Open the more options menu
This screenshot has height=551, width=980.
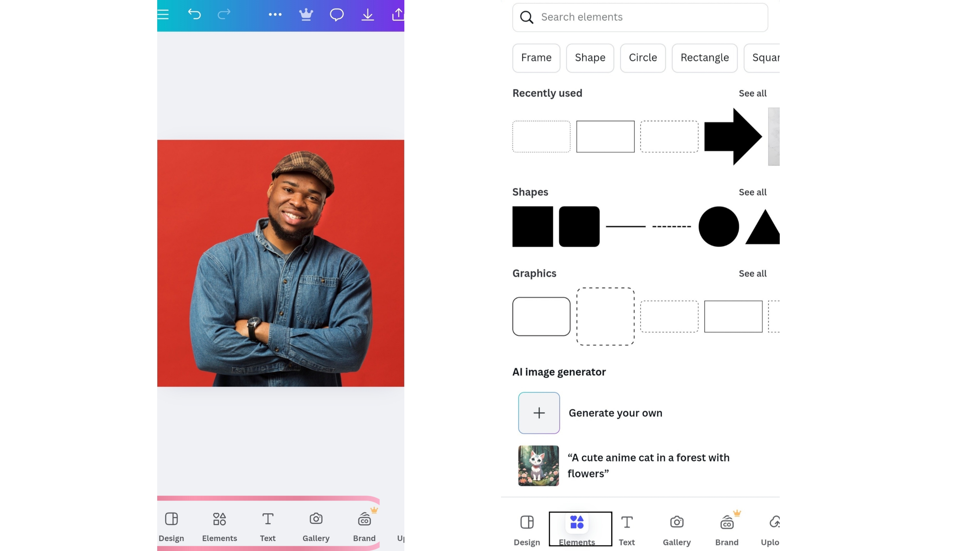[275, 14]
